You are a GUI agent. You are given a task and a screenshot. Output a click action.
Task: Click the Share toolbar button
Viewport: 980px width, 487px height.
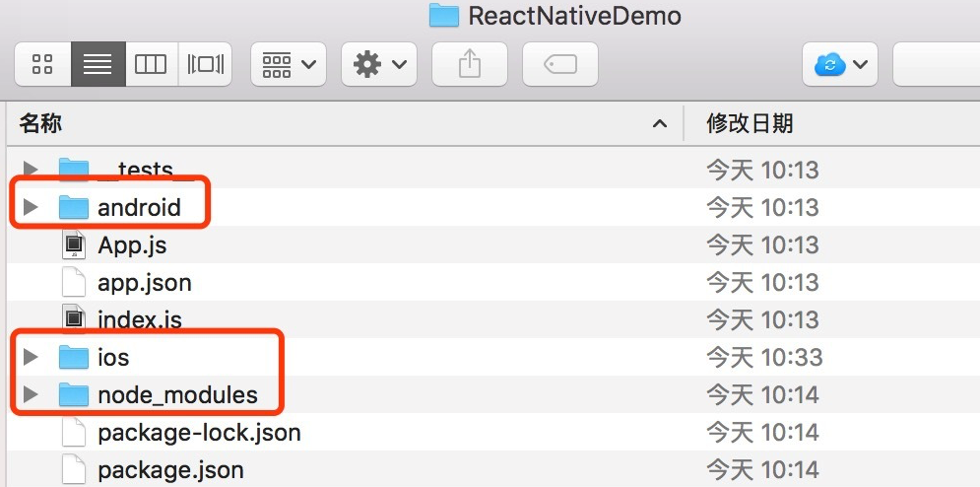[x=470, y=64]
